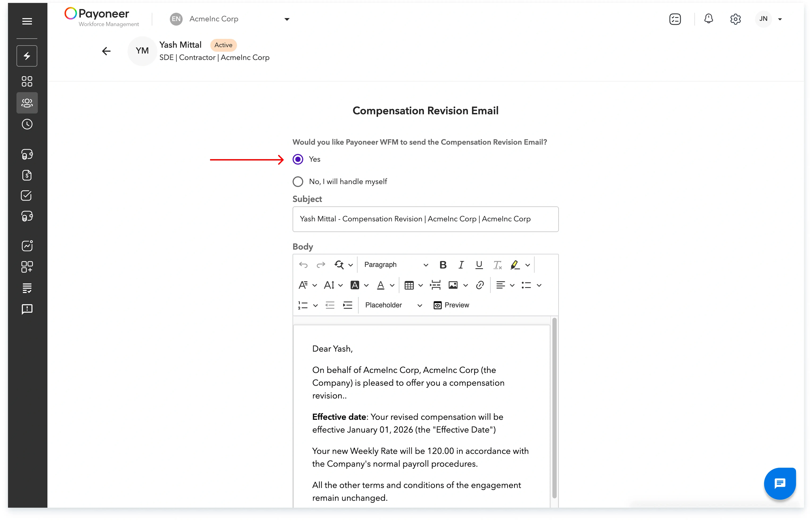812x521 pixels.
Task: Open the notifications bell
Action: tap(709, 19)
